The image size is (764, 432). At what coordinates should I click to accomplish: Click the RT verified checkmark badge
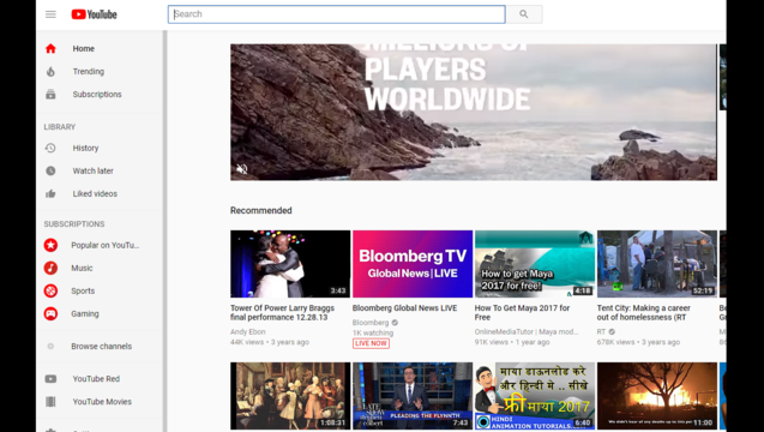pyautogui.click(x=612, y=332)
